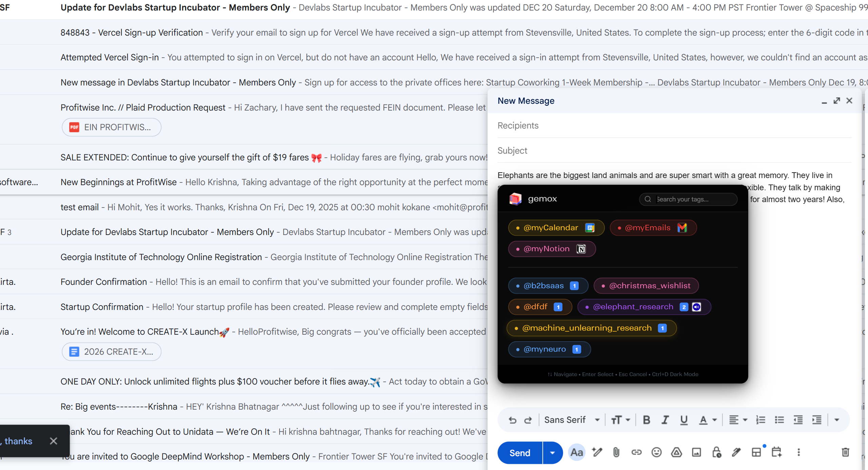Click the insert photo icon
This screenshot has width=868, height=470.
click(696, 452)
